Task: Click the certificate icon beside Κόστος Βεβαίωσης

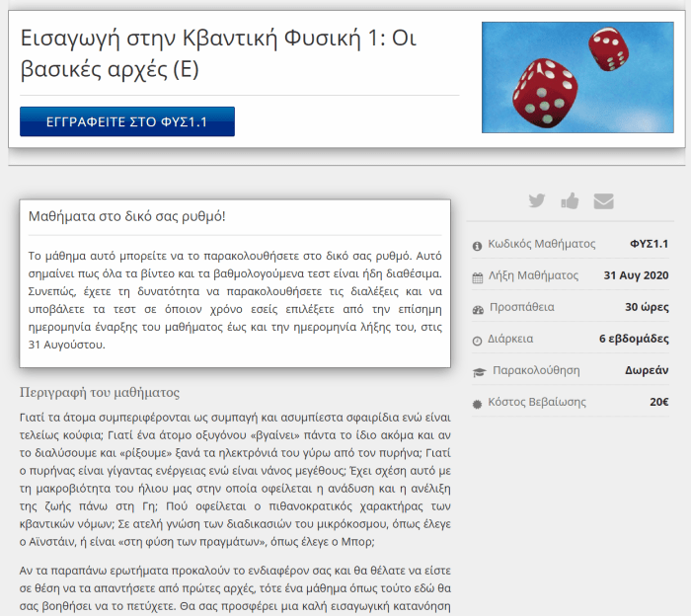Action: click(478, 403)
